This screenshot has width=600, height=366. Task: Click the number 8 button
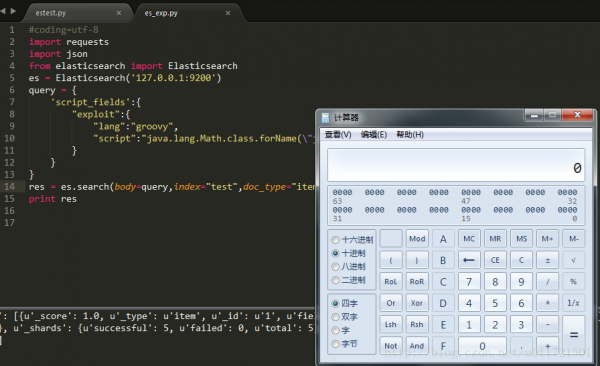(x=495, y=282)
